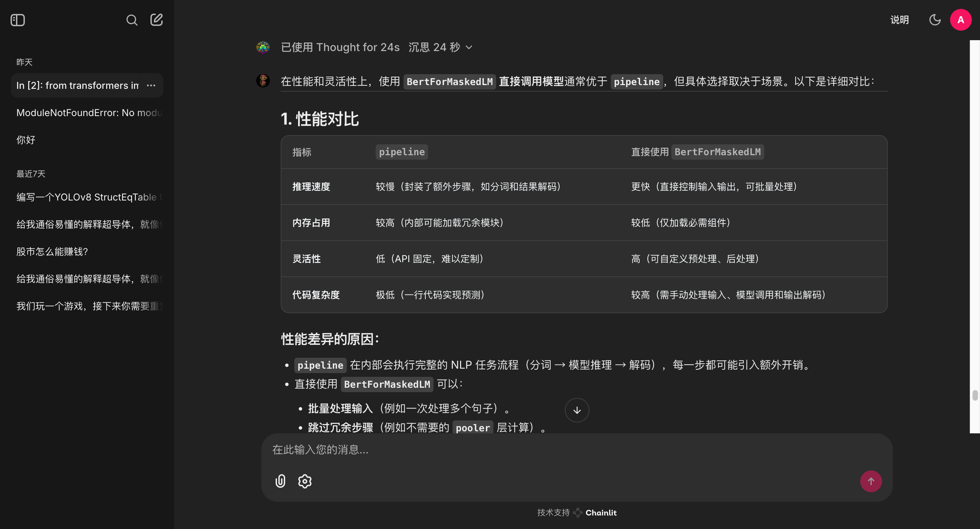Viewport: 980px width, 529px height.
Task: Open chat settings gear icon
Action: (x=305, y=481)
